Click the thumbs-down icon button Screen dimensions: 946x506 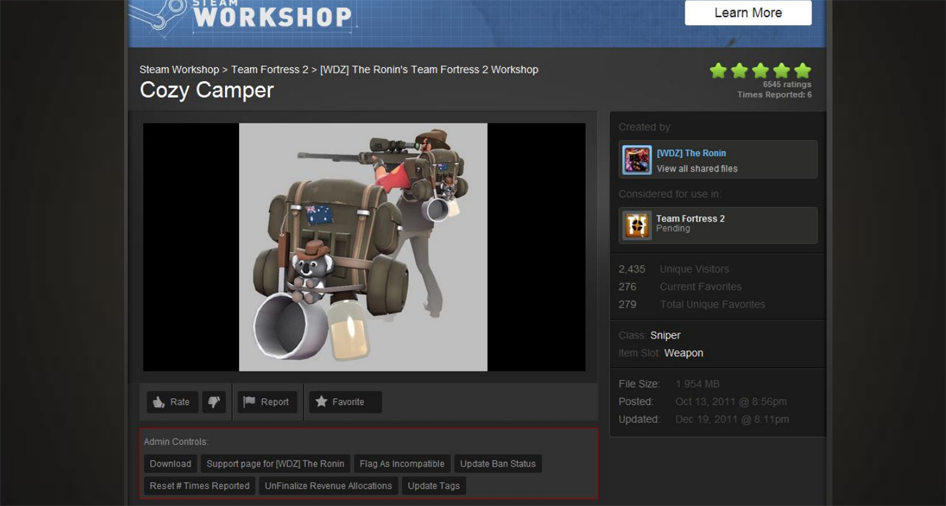coord(214,402)
